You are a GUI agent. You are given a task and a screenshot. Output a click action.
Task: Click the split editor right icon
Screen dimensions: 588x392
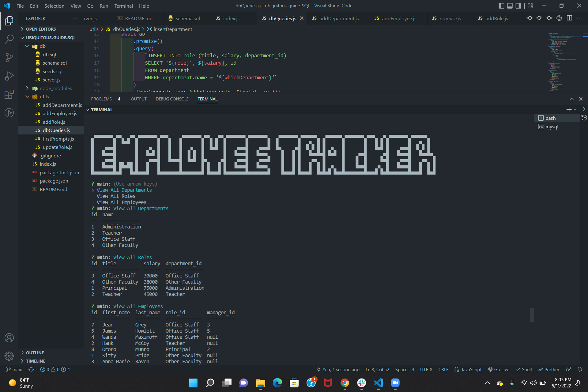pyautogui.click(x=569, y=18)
